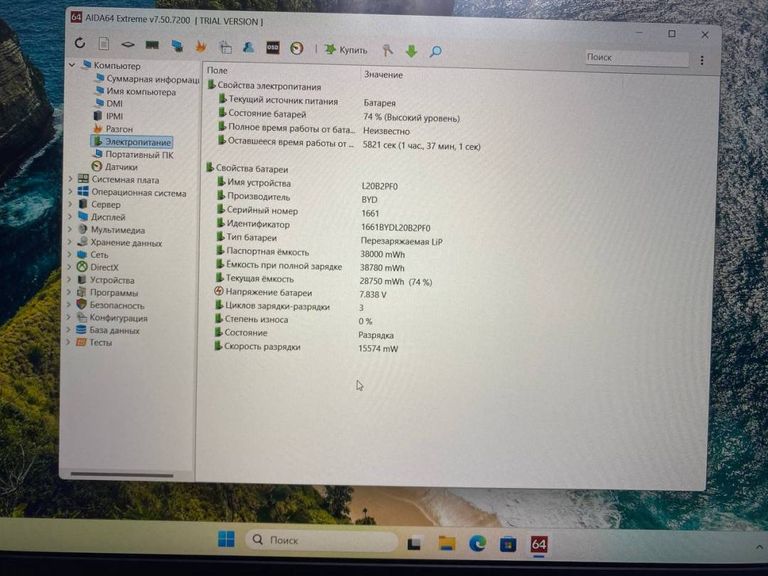Open the three-dot menu at top right

[x=703, y=60]
